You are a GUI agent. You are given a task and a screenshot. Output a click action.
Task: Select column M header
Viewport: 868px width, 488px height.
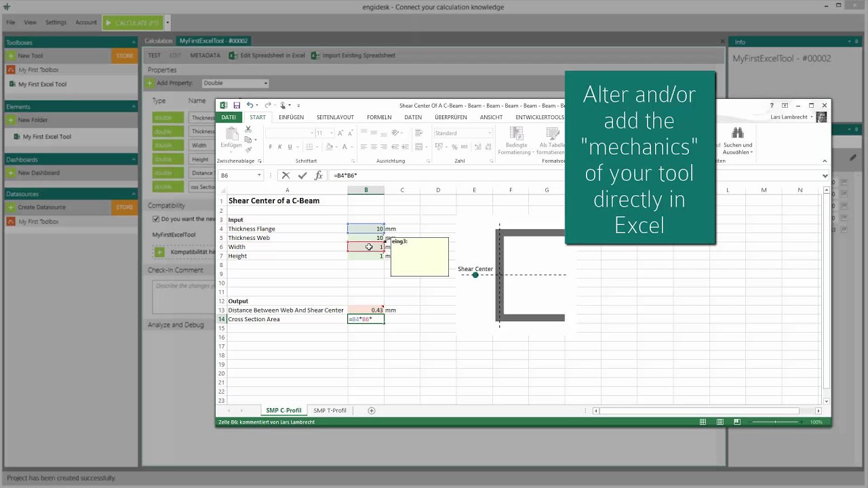point(764,190)
